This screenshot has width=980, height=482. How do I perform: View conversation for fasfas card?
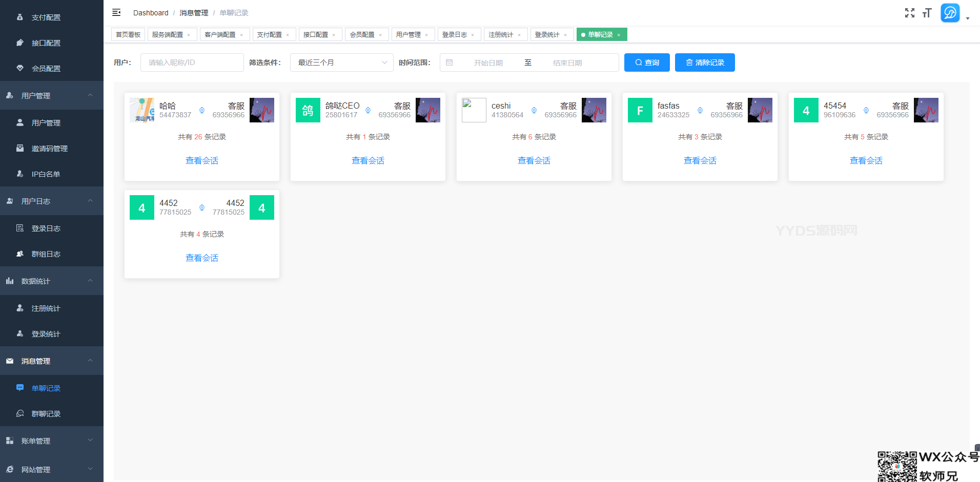coord(700,160)
